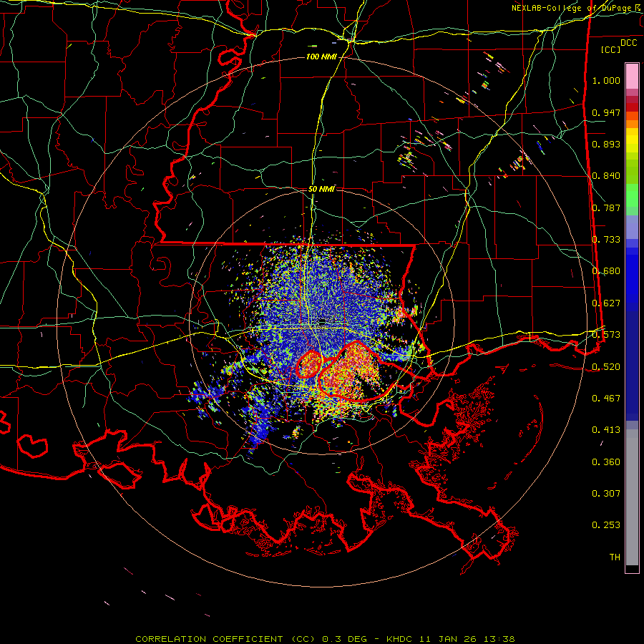Select the DCC product label above the legend
The image size is (644, 644).
click(x=628, y=43)
